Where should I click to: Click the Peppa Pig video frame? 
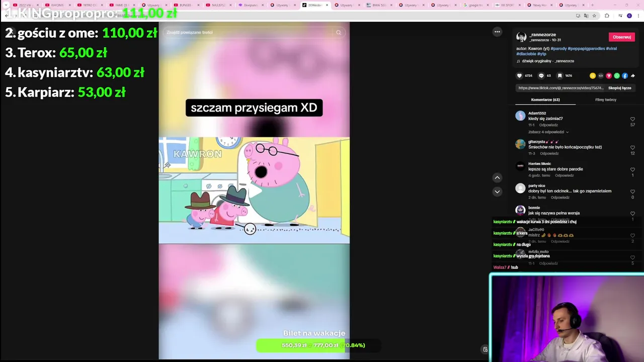(254, 191)
